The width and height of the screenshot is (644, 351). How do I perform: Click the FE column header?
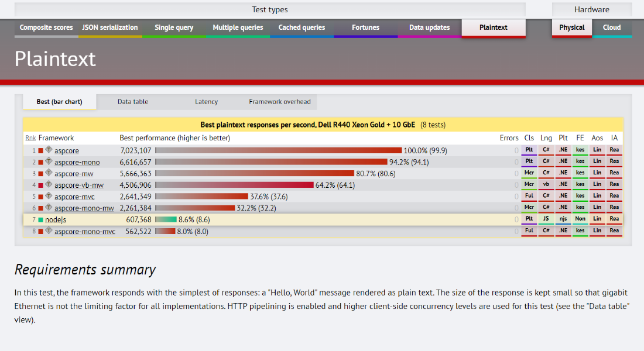580,138
